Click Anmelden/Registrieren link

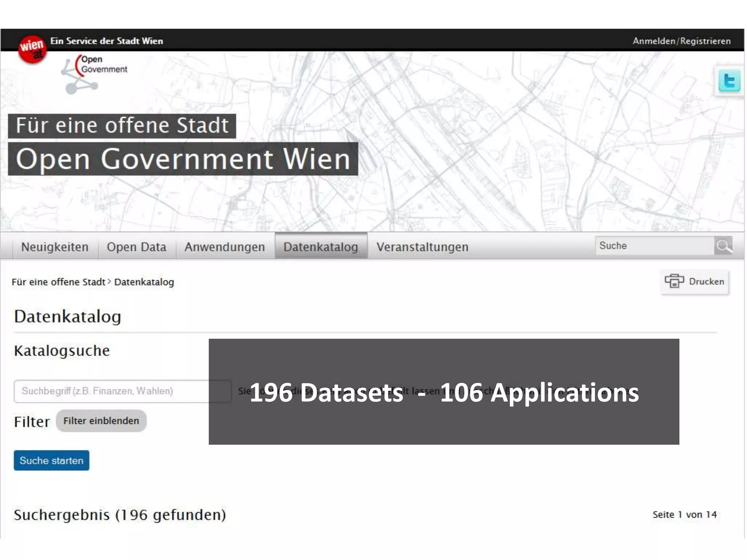coord(681,41)
